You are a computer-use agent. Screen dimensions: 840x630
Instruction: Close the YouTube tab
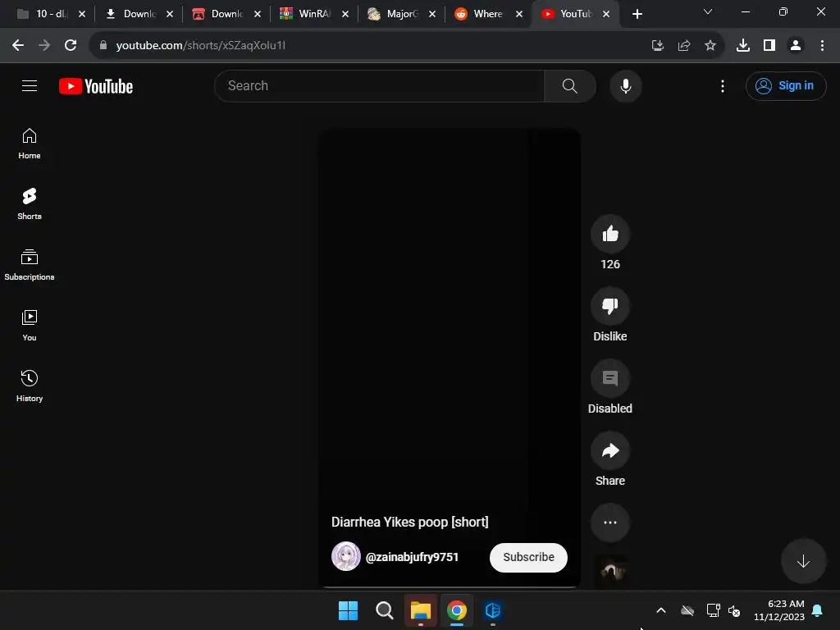[606, 14]
